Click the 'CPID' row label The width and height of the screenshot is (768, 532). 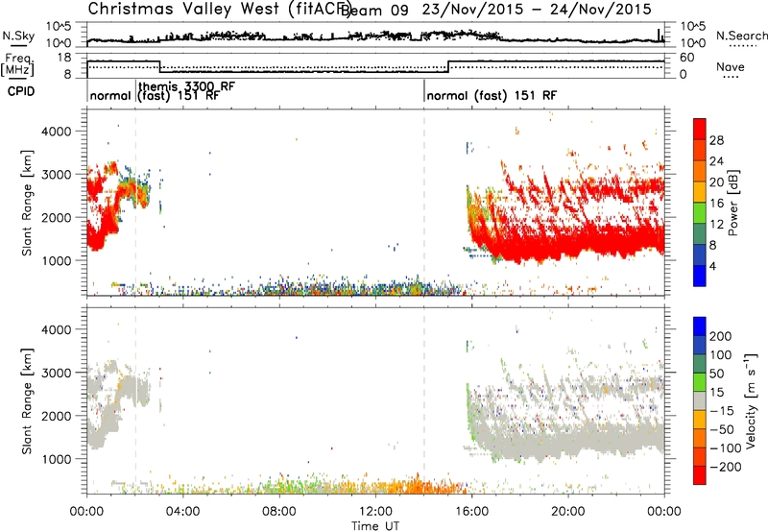21,91
